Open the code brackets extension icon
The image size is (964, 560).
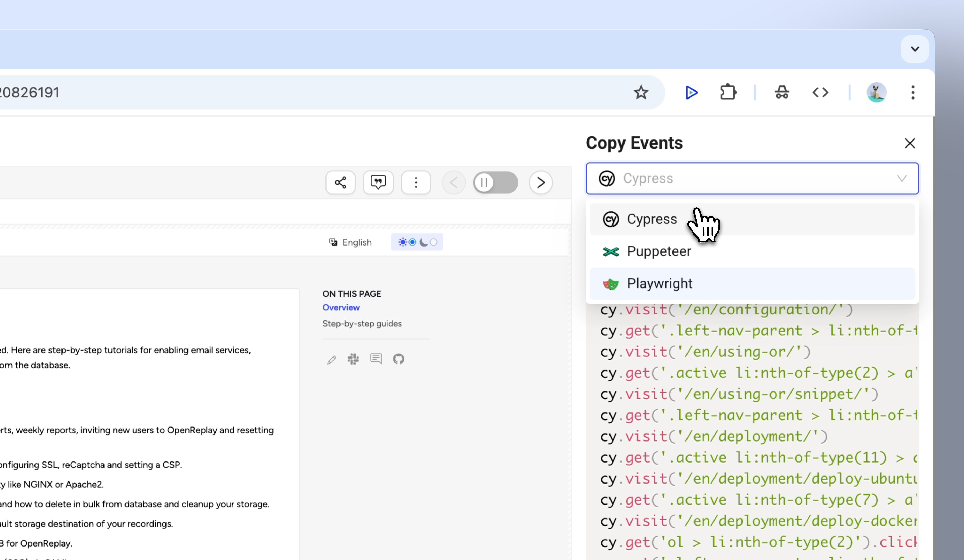[x=820, y=92]
